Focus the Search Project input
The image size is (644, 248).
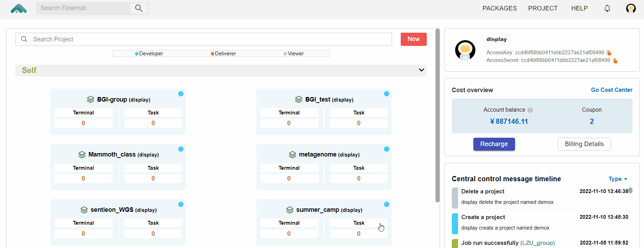(x=204, y=39)
